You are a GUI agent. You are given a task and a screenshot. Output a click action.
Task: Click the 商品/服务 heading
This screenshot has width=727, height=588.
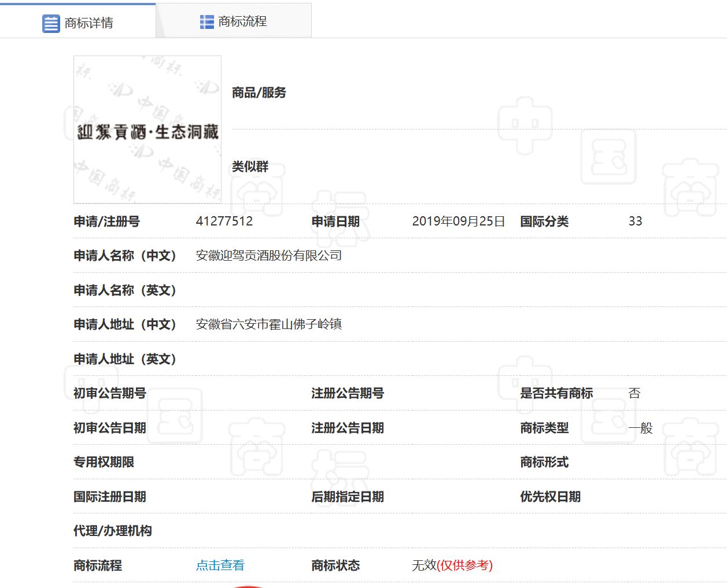click(259, 93)
